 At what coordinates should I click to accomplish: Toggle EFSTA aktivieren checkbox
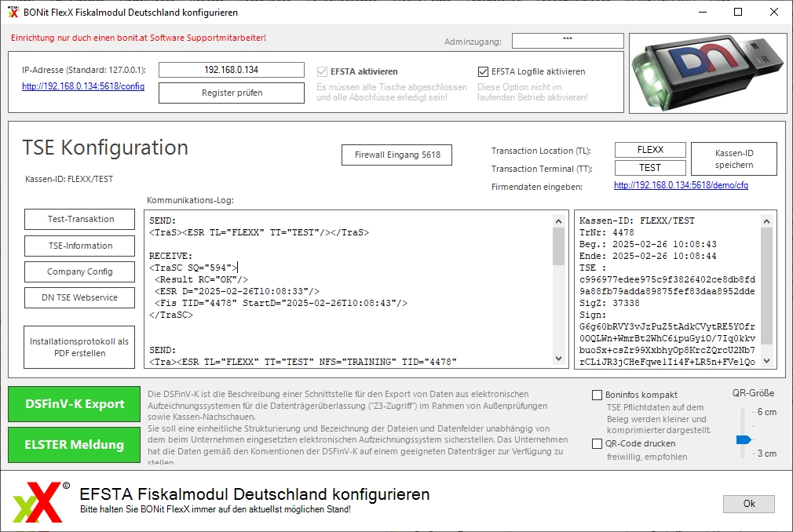(322, 71)
